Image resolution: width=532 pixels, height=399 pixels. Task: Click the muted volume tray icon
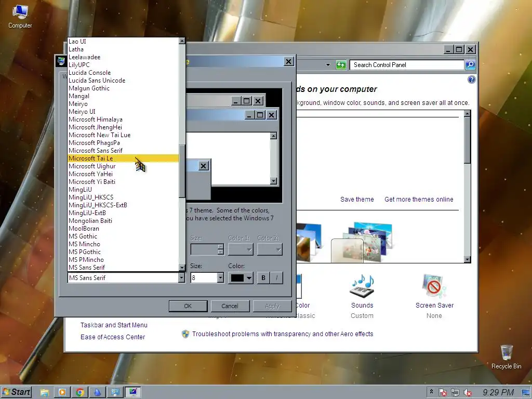pyautogui.click(x=467, y=393)
